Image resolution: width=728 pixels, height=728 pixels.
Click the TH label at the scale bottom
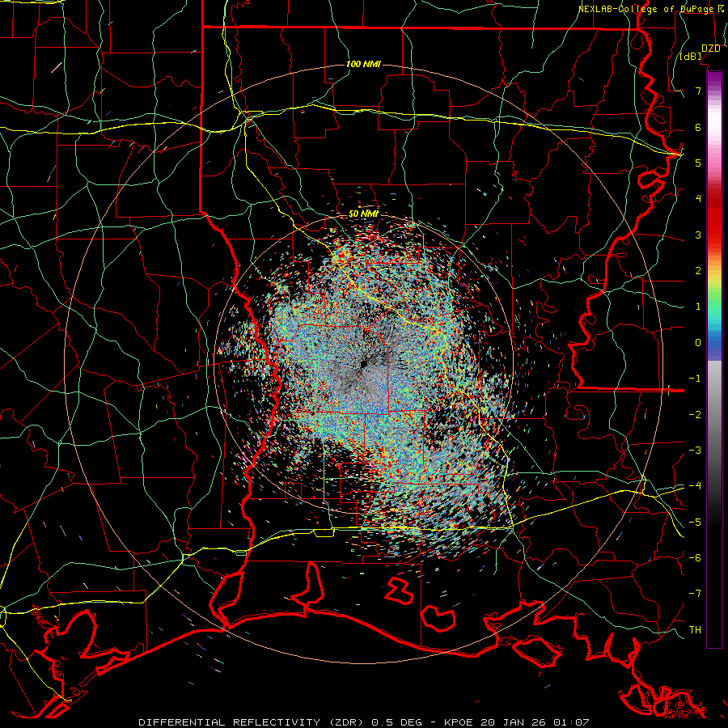pyautogui.click(x=695, y=630)
